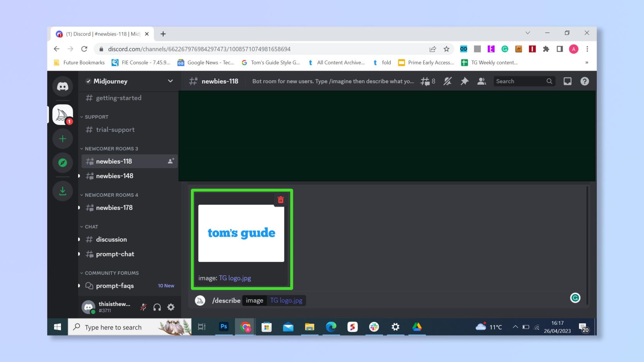Open Slack from the taskbar
Image resolution: width=644 pixels, height=362 pixels.
(374, 327)
